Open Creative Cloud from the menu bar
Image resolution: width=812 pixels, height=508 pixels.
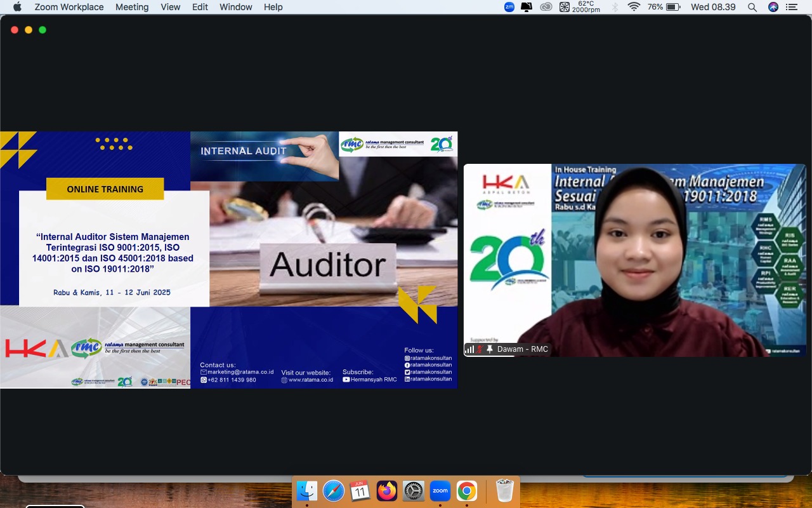546,7
